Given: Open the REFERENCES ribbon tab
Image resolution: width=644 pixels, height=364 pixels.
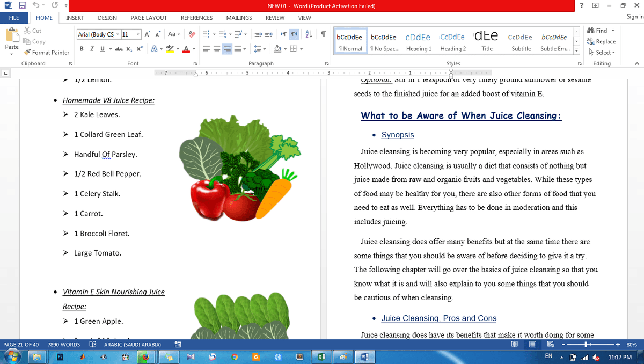Looking at the screenshot, I should click(196, 18).
